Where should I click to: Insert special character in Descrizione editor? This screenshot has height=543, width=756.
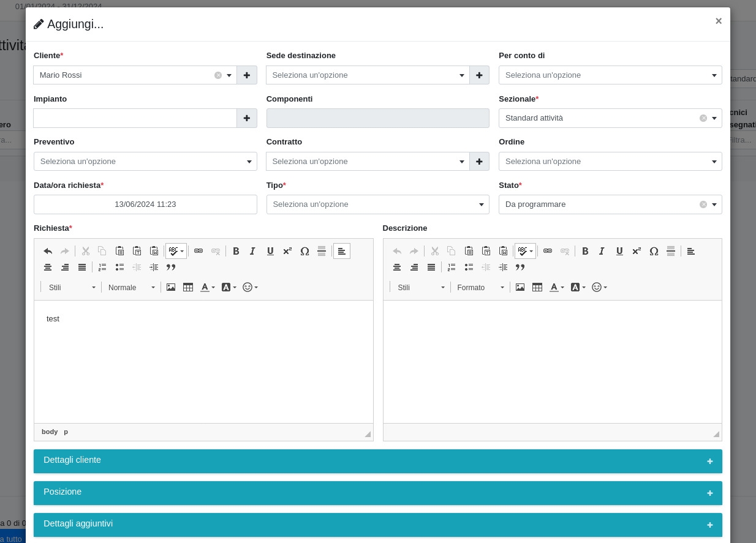point(654,251)
